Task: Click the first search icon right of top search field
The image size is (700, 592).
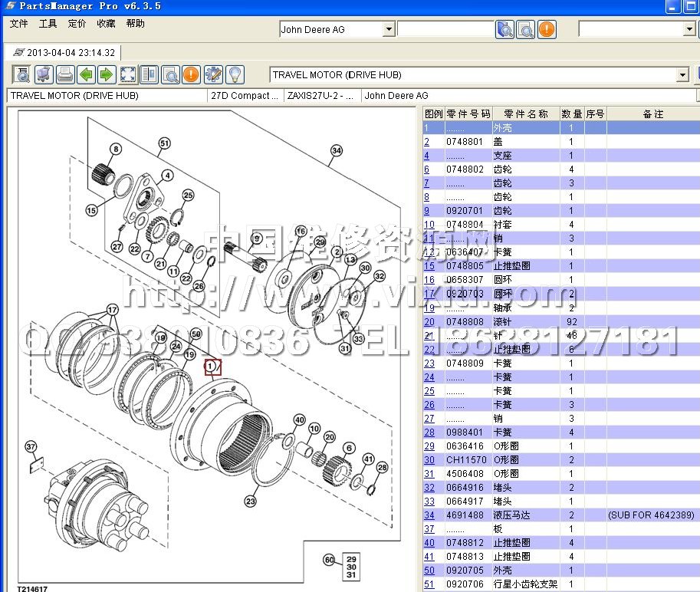Action: point(505,30)
